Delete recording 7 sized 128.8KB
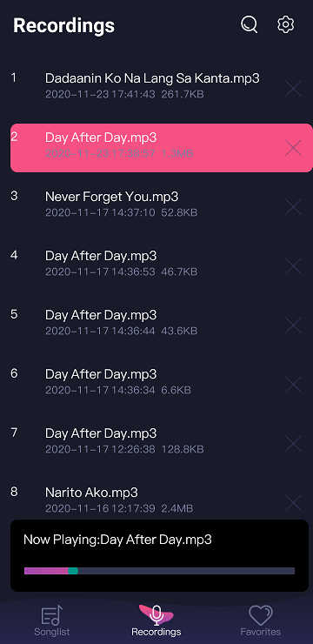 [293, 444]
